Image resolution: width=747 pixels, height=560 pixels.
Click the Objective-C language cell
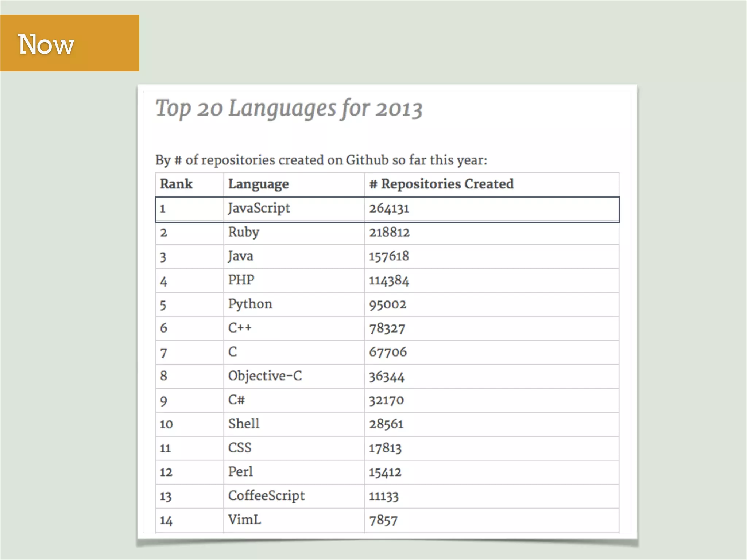tap(265, 376)
